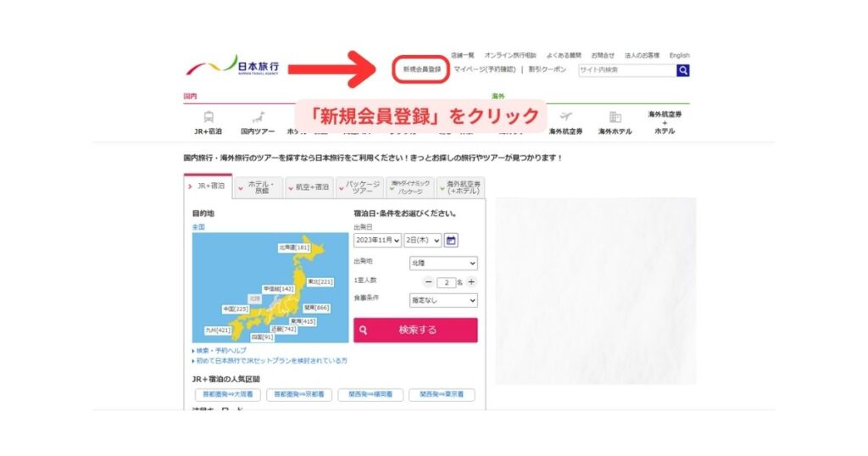Image resolution: width=868 pixels, height=456 pixels.
Task: Open オンライン旅行相談 link
Action: click(x=510, y=55)
